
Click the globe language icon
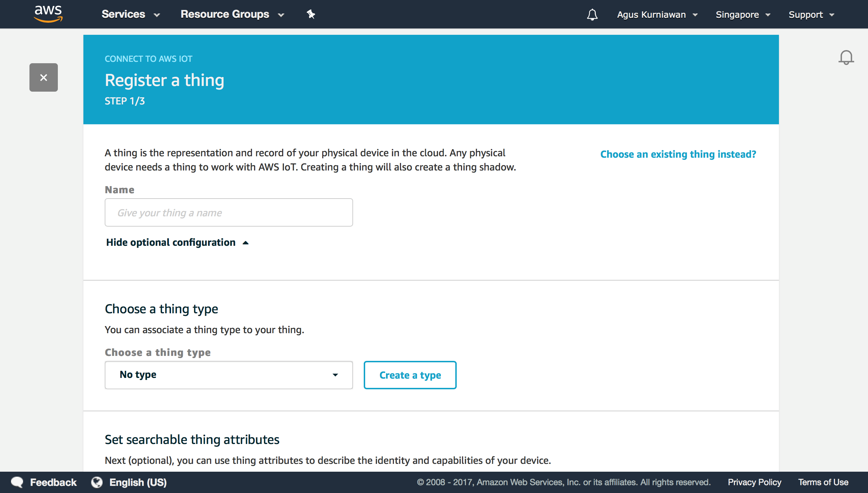(x=97, y=482)
